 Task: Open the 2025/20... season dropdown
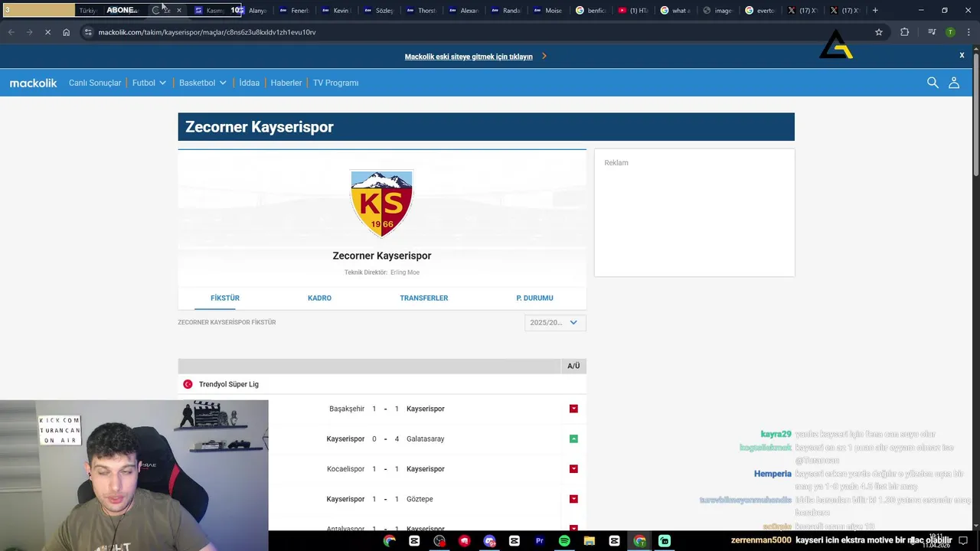click(555, 322)
